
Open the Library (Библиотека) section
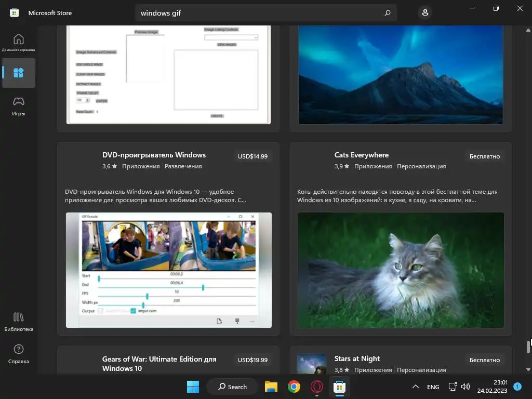coord(18,322)
